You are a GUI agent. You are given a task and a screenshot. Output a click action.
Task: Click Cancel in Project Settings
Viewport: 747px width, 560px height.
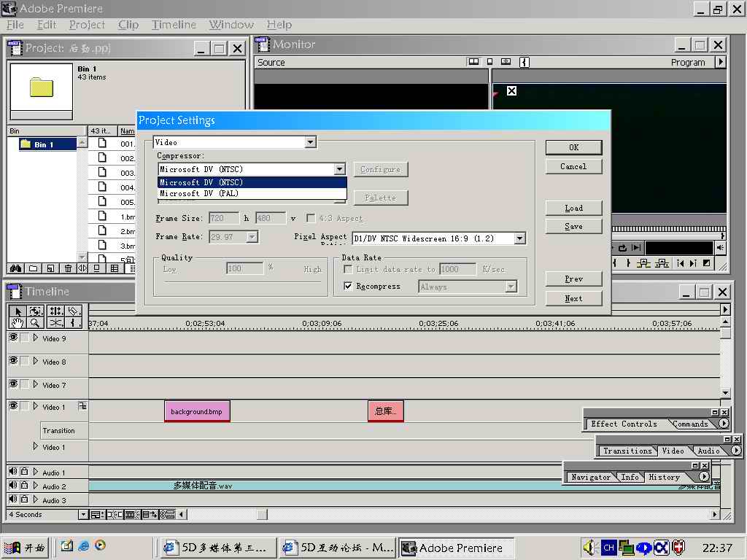[573, 166]
